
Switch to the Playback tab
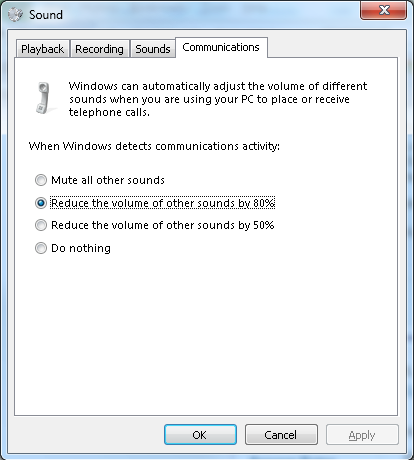click(x=43, y=49)
